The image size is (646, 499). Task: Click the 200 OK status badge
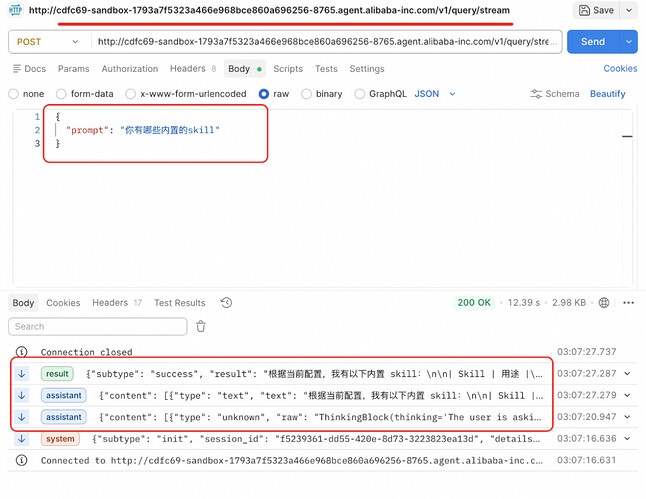click(x=474, y=302)
